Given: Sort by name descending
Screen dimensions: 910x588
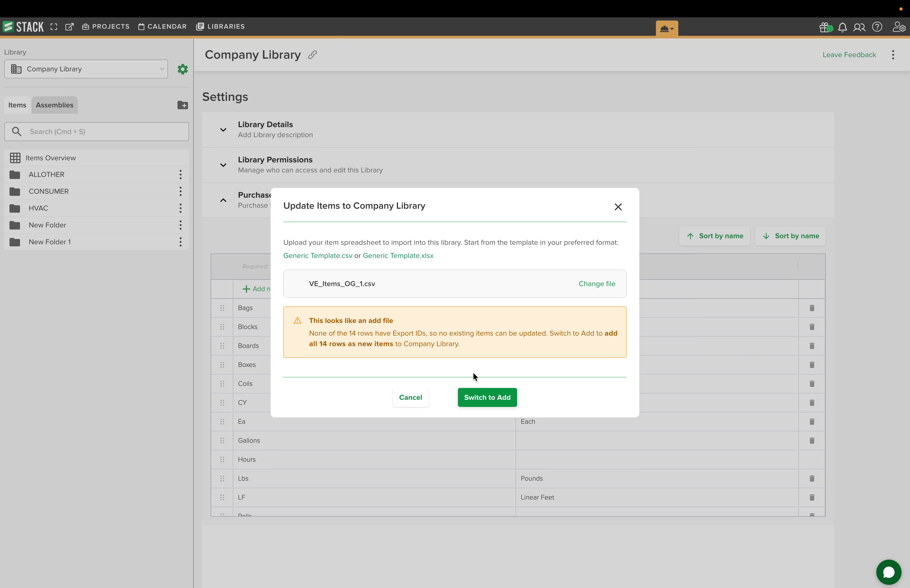Looking at the screenshot, I should [x=790, y=236].
